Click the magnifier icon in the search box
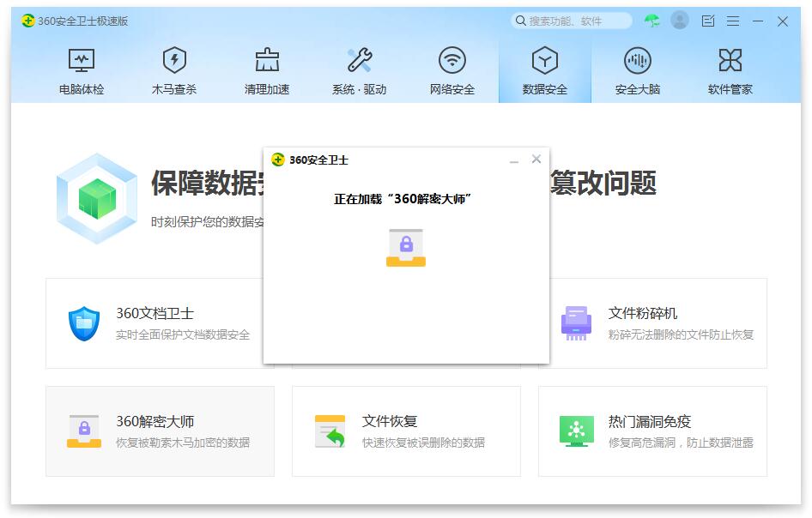 point(520,21)
